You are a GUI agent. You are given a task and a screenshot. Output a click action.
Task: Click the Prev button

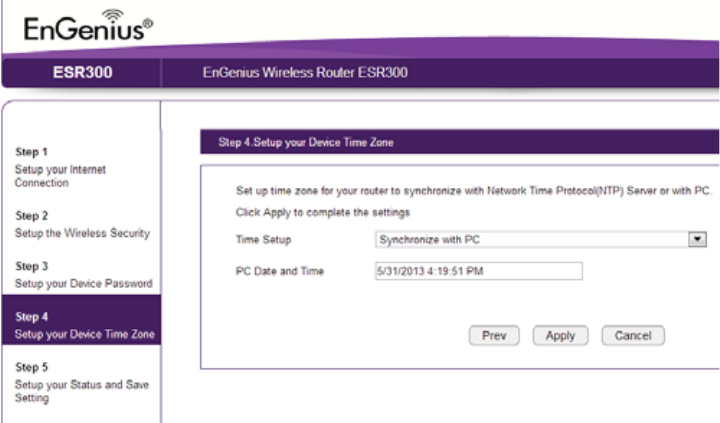pos(494,336)
